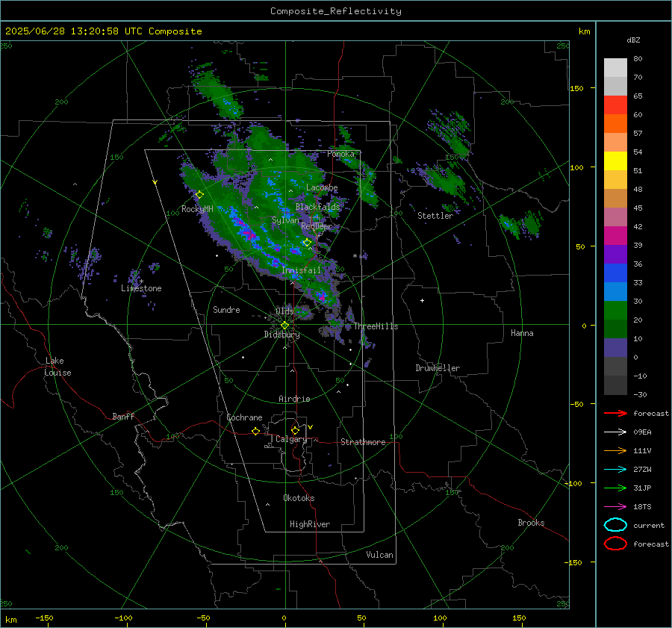
Task: Click the Ponoka label
Action: point(340,154)
